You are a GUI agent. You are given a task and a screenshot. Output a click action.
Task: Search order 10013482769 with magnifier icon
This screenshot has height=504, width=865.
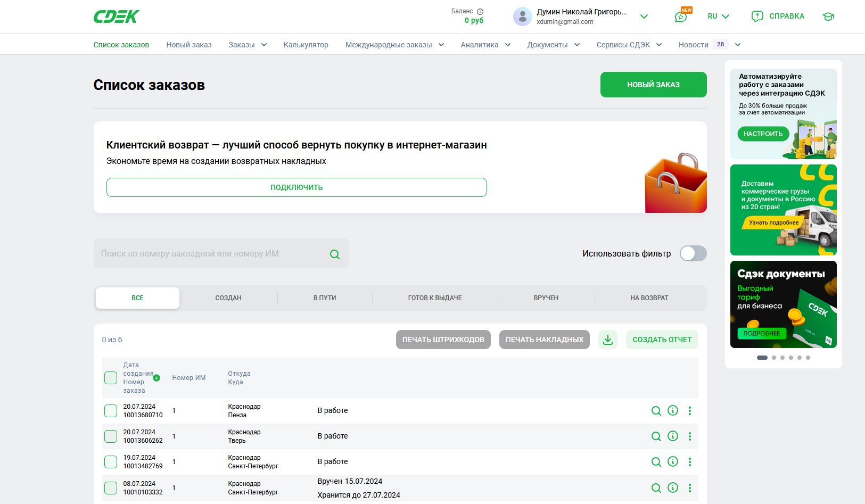tap(656, 462)
